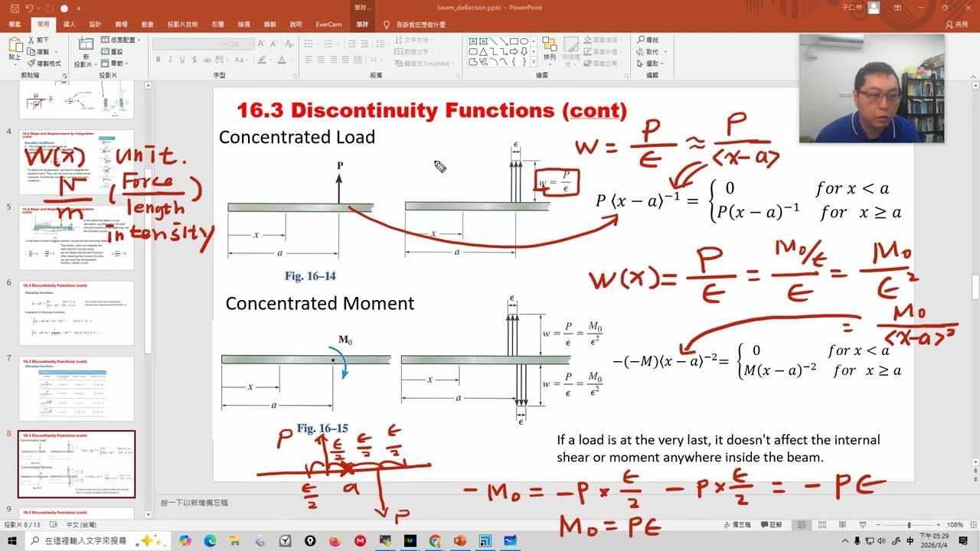
Task: Click the zoom slider in status bar
Action: click(x=909, y=525)
